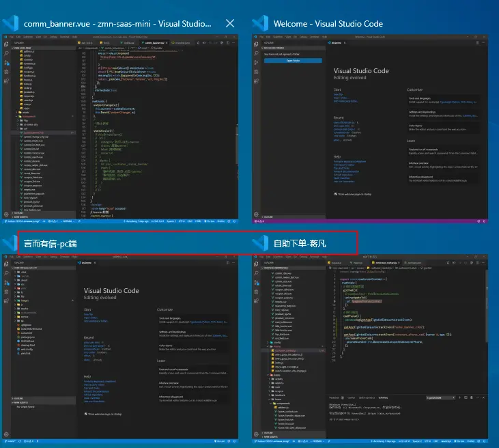Click 'Color theme' card in Welcome window
Image resolution: width=499 pixels, height=448 pixels.
click(x=443, y=127)
